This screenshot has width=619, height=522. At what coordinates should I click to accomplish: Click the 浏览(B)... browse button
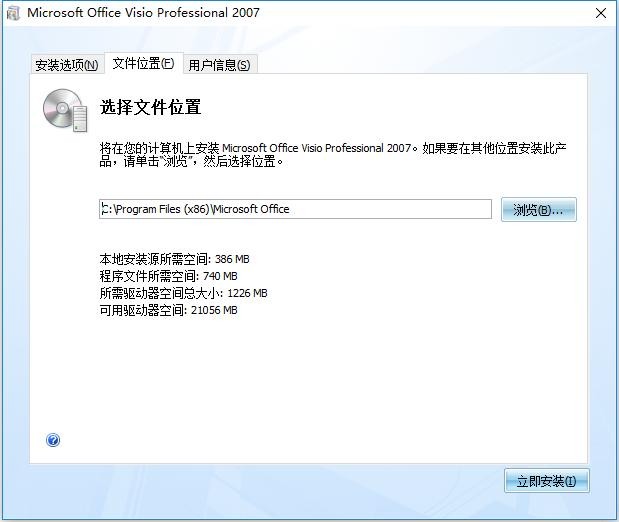538,210
